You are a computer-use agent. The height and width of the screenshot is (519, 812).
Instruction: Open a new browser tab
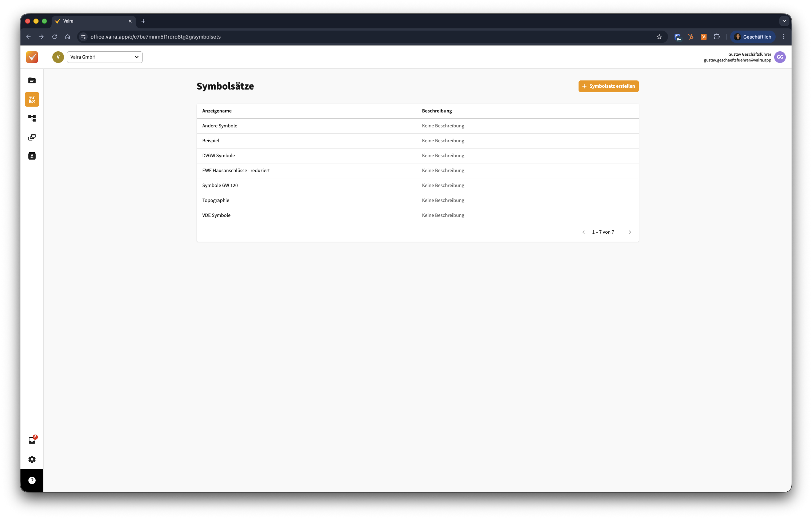[x=143, y=21]
